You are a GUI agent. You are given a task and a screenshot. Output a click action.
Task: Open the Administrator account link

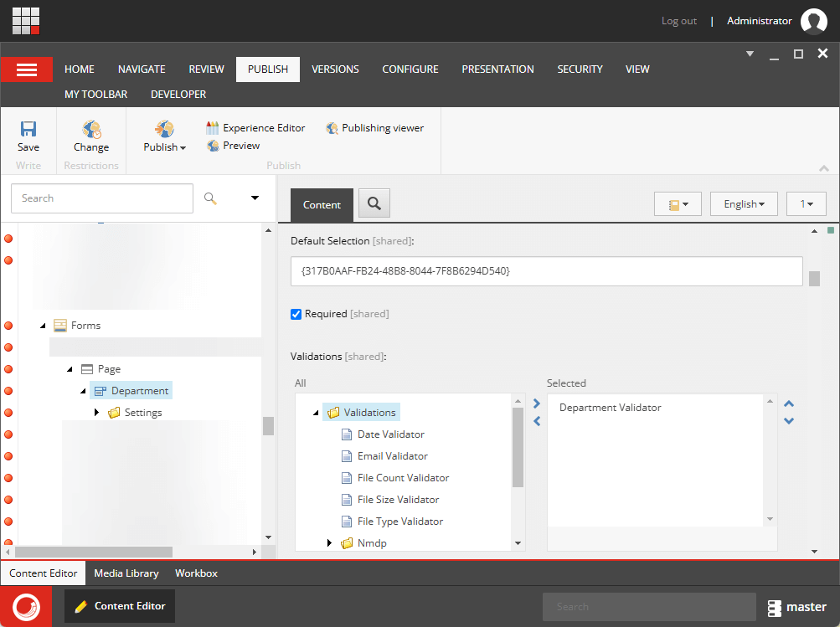pos(759,20)
